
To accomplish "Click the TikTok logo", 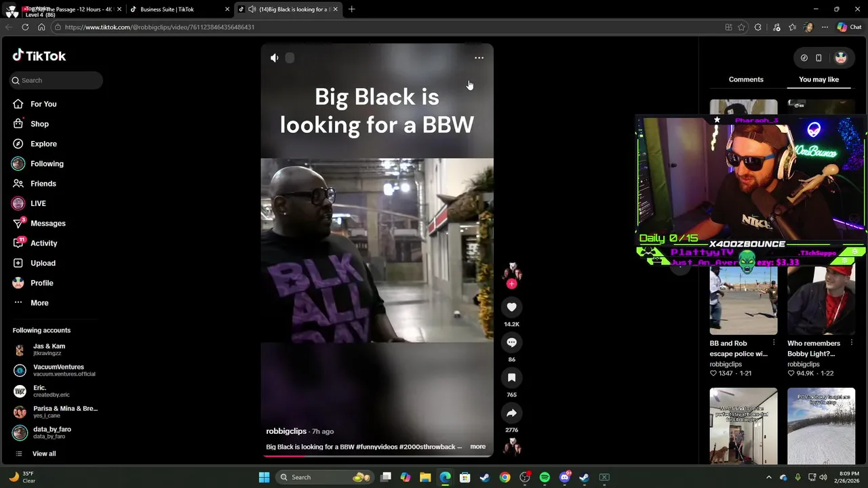I will 39,56.
